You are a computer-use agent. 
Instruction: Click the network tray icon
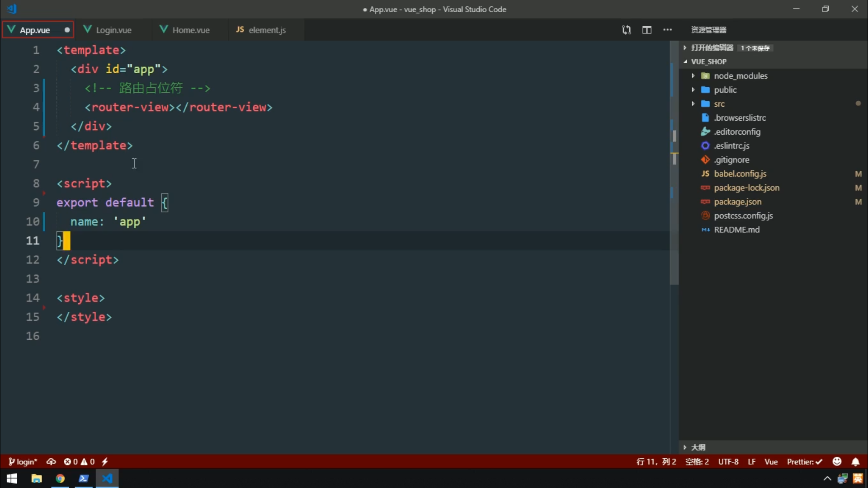842,479
